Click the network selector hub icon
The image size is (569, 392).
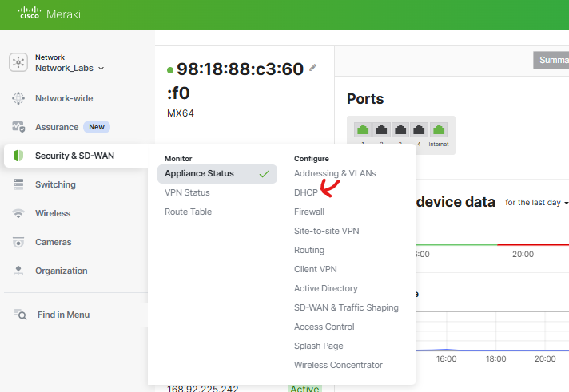point(18,62)
